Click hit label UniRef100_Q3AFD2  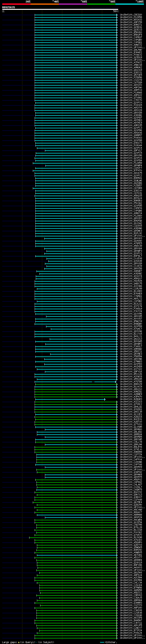coord(131,472)
